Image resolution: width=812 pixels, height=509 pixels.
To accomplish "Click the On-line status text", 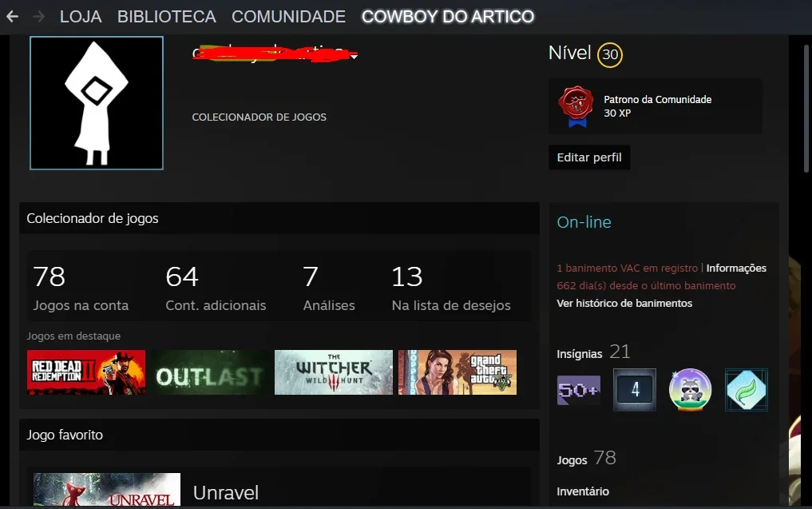I will [x=584, y=222].
